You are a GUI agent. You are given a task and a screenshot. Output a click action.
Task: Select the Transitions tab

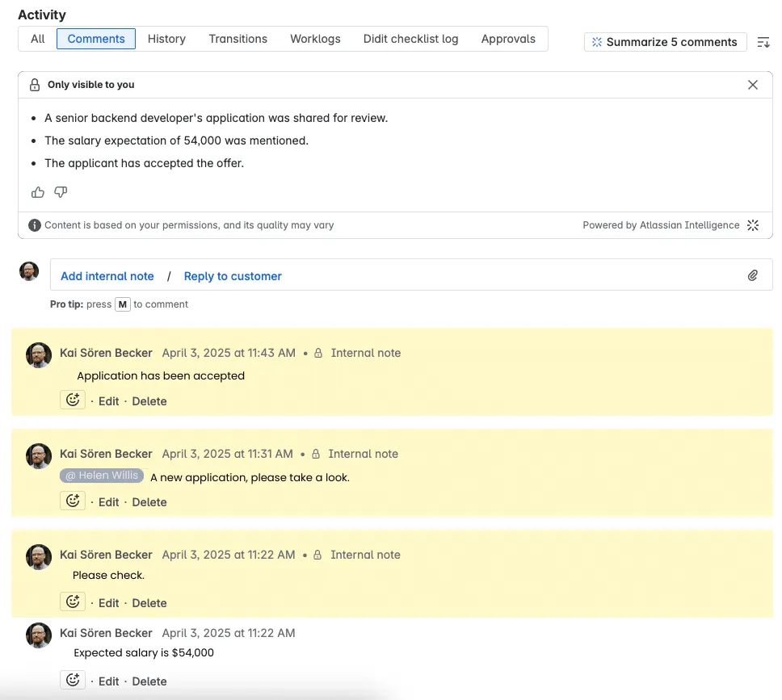pos(238,39)
